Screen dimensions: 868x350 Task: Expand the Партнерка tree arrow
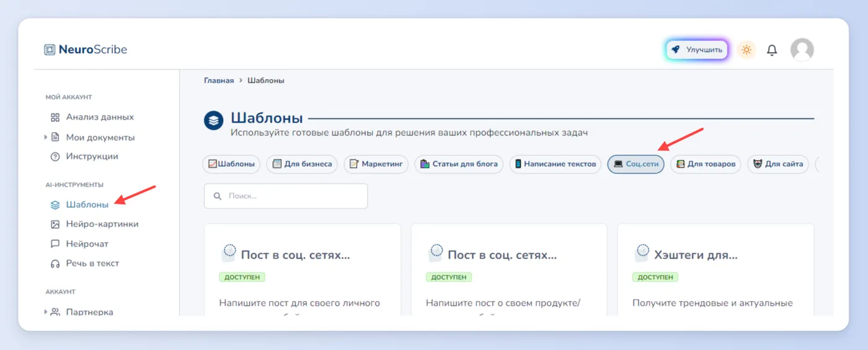pos(45,312)
